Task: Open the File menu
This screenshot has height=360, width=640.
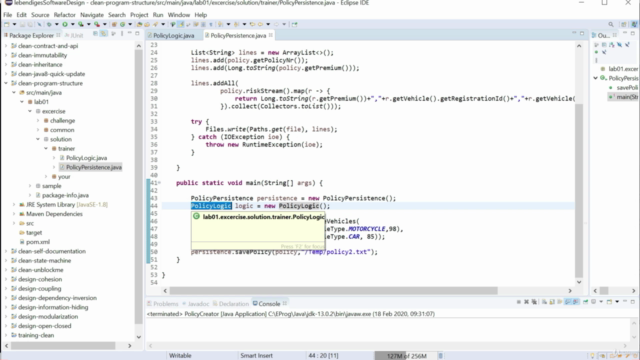Action: (x=7, y=15)
